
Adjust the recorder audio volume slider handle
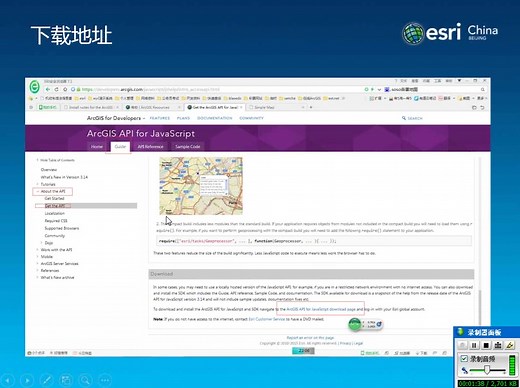pyautogui.click(x=487, y=370)
